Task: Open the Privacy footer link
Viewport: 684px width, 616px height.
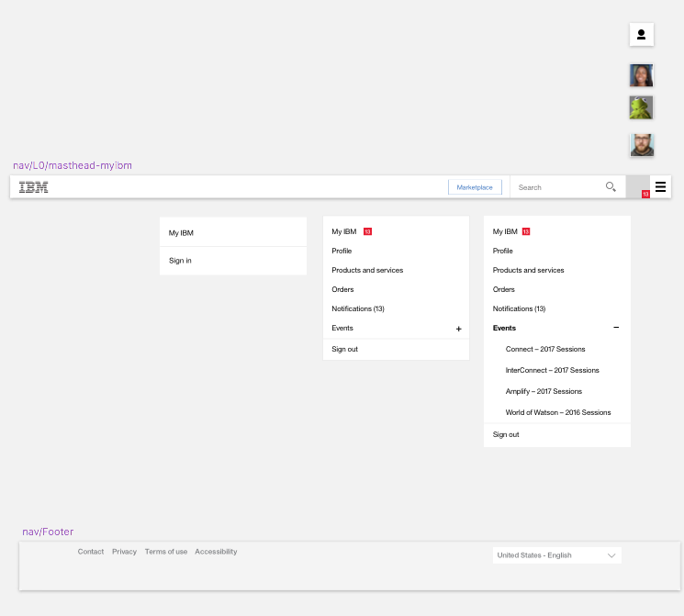Action: pos(124,552)
